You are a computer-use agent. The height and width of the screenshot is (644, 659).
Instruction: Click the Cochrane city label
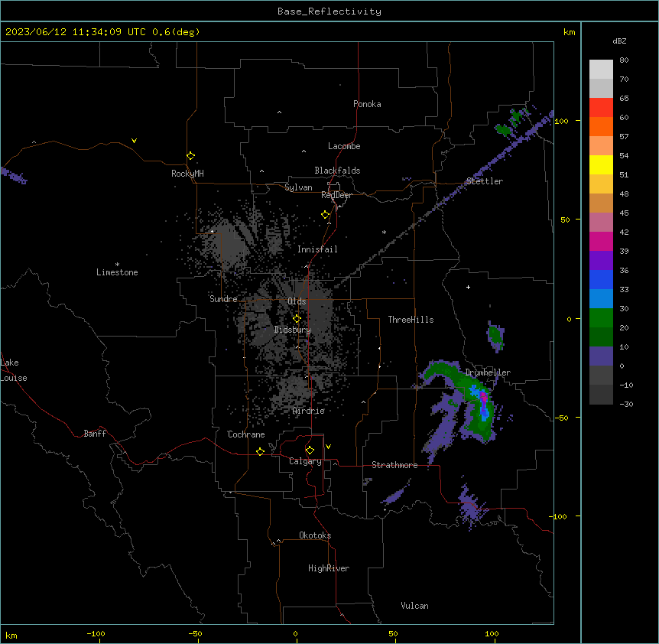246,434
